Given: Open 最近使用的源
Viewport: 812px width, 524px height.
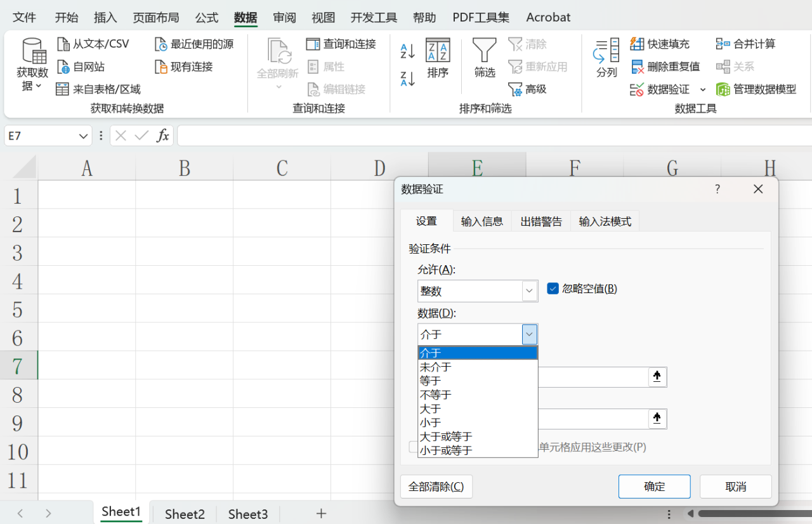Looking at the screenshot, I should pos(194,44).
